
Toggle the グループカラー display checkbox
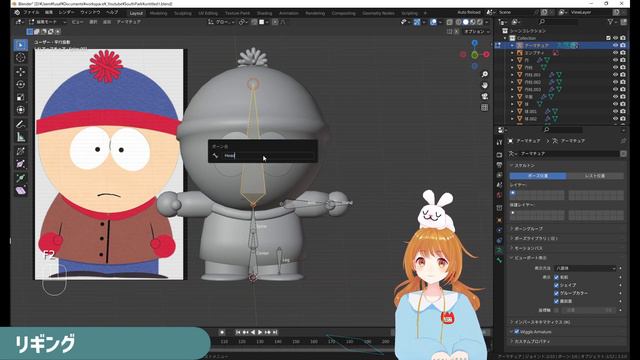pos(556,293)
